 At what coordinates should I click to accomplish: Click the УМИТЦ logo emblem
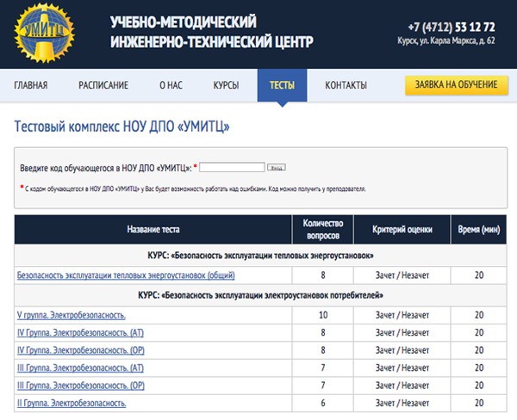(51, 35)
